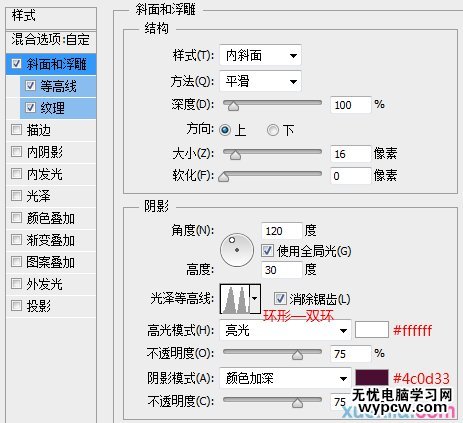Open gloss contour picker arrow
This screenshot has height=423, width=463.
coord(255,298)
